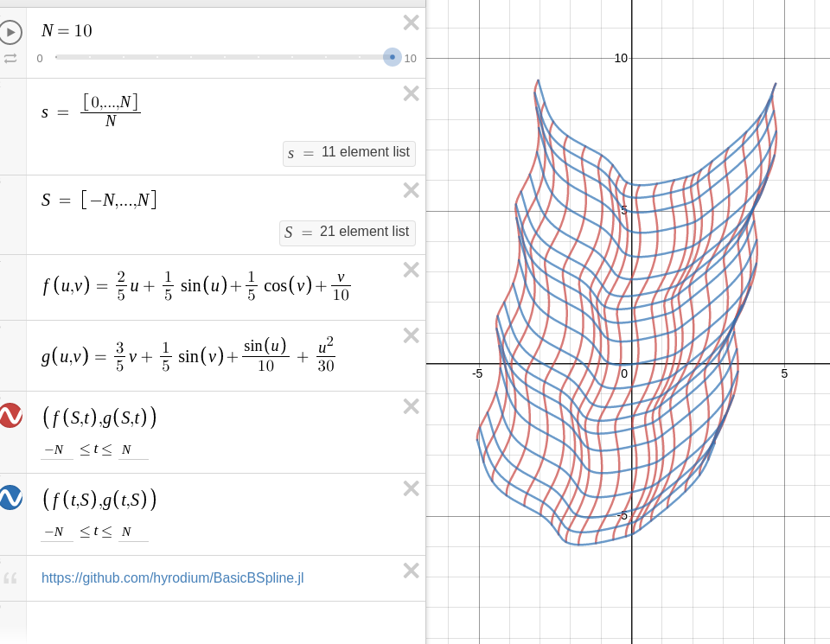Delete the S = [-N,...,N] expression
This screenshot has width=830, height=644.
pos(411,190)
